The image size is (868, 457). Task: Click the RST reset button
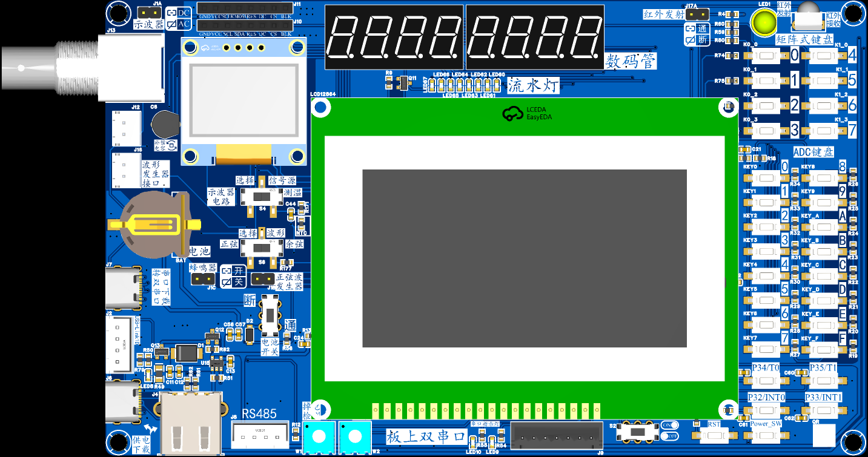pos(714,435)
